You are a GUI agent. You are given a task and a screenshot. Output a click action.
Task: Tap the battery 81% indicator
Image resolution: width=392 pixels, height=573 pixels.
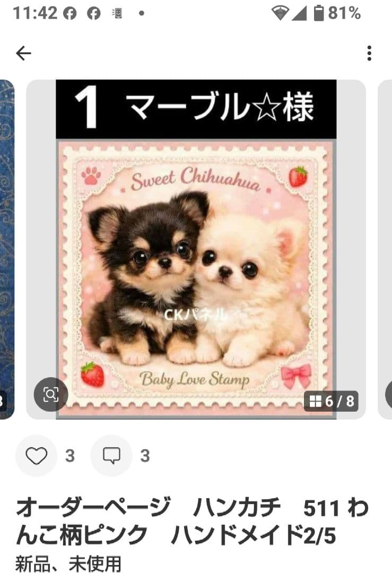point(337,13)
